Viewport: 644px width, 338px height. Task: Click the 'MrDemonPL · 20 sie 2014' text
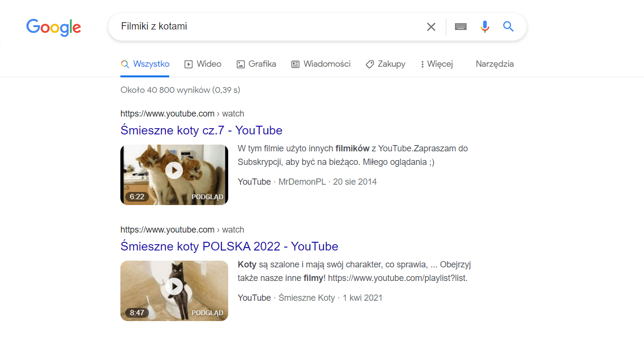click(328, 182)
